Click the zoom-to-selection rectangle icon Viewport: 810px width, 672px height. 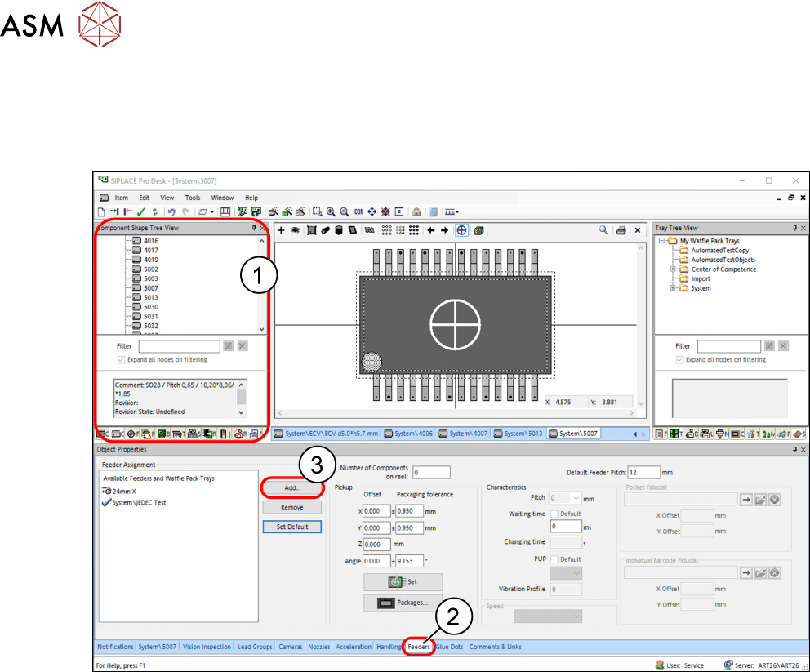317,211
